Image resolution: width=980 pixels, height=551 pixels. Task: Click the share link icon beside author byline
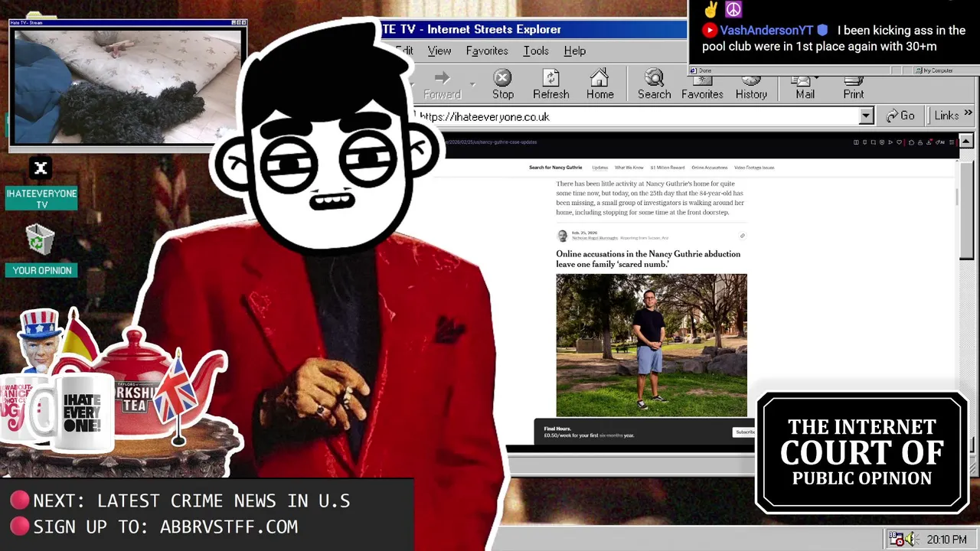(742, 236)
